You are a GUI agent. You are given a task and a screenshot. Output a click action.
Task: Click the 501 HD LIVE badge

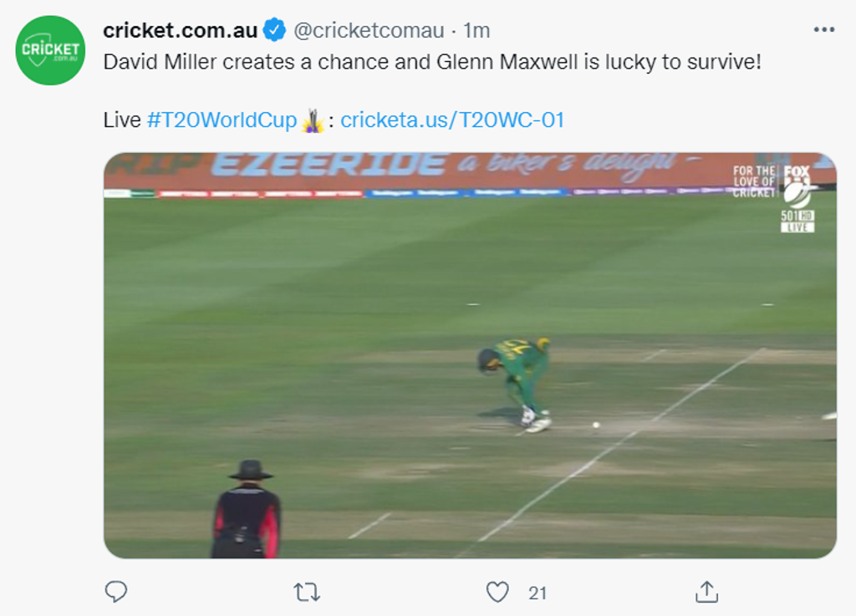click(x=797, y=221)
